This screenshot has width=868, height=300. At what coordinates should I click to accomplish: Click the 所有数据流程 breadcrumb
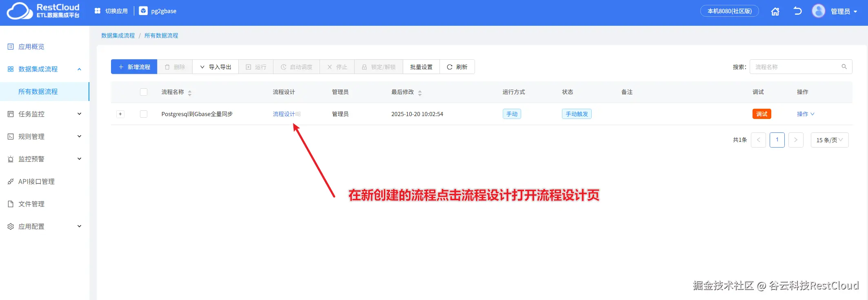[x=161, y=36]
